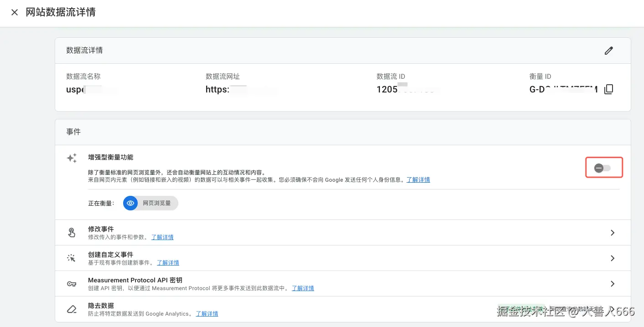Click the 数据流 ID label
This screenshot has width=644, height=327.
[x=391, y=77]
